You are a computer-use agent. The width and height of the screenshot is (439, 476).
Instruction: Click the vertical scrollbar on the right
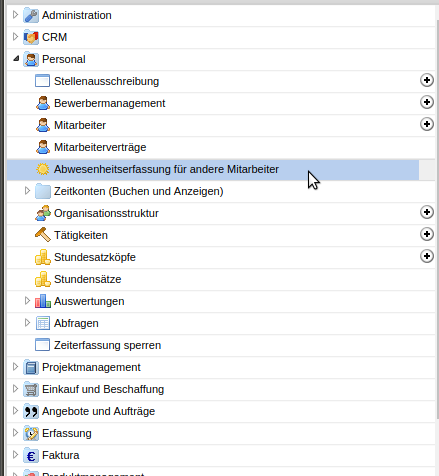tap(437, 219)
